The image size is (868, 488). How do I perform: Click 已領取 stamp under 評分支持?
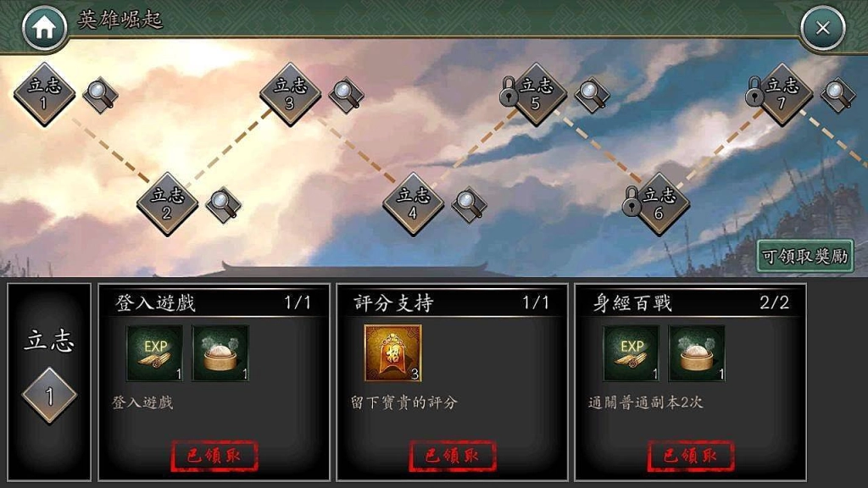coord(453,456)
